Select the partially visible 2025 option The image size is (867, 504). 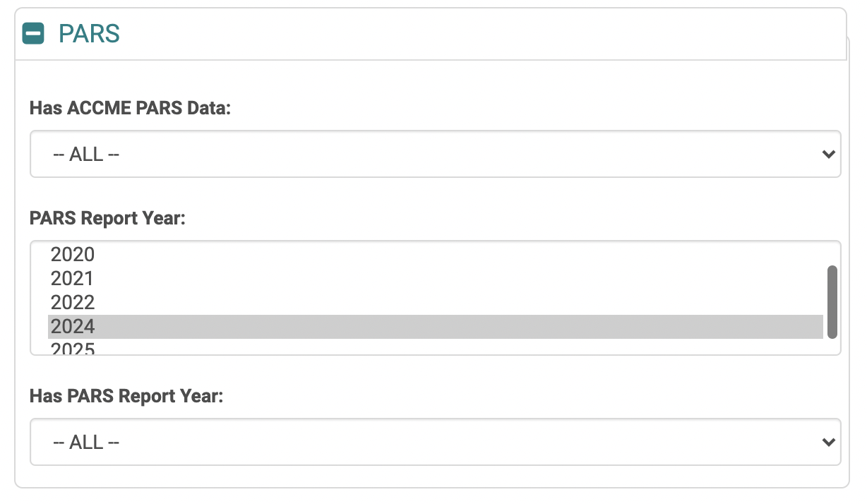[x=73, y=348]
